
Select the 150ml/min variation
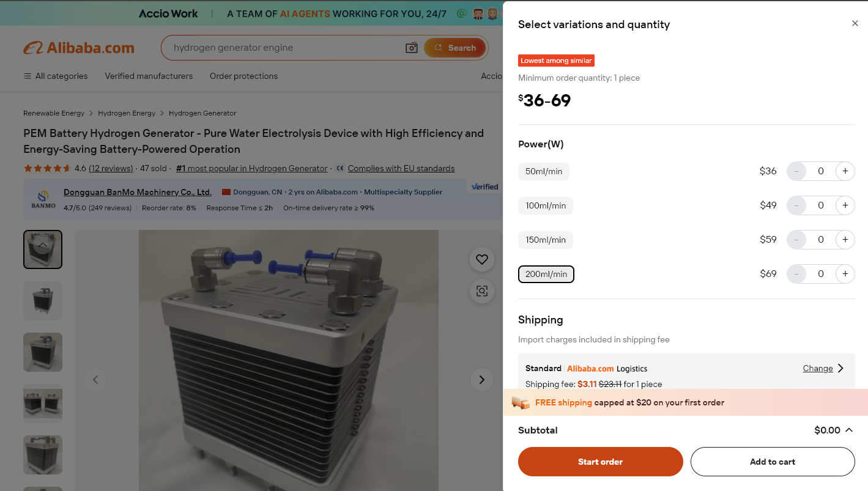pos(545,240)
